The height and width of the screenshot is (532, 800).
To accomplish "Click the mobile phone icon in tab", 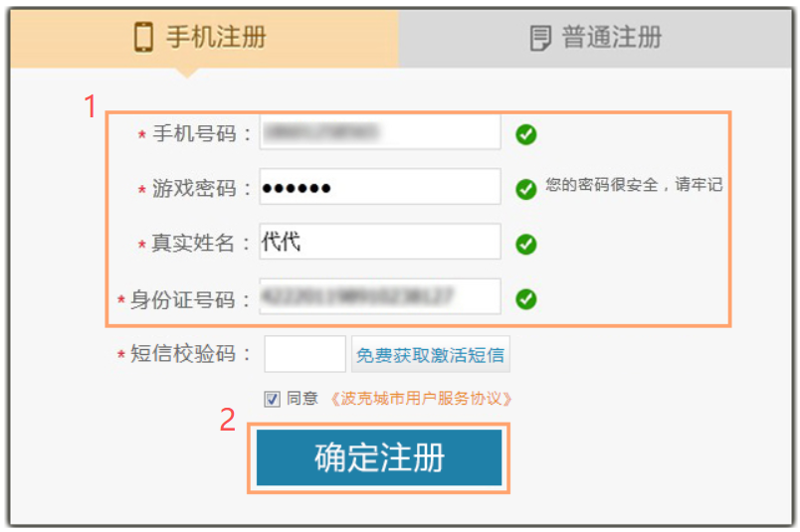I will [144, 38].
